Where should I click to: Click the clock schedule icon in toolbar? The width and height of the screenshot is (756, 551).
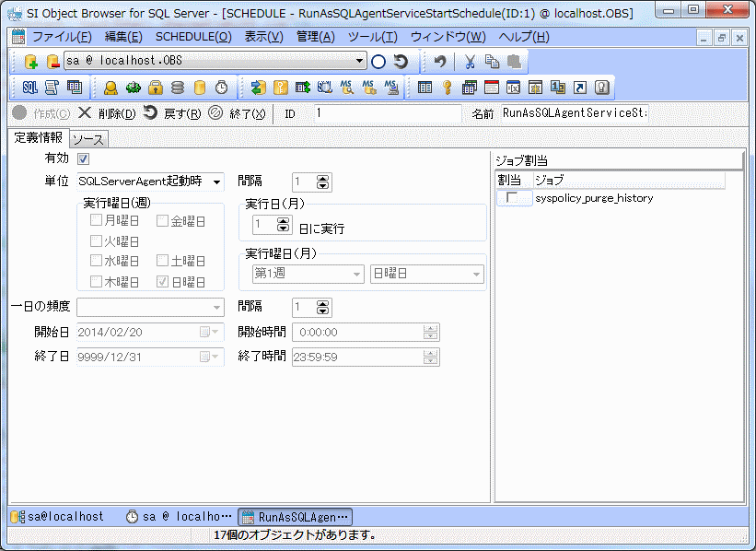pyautogui.click(x=222, y=88)
